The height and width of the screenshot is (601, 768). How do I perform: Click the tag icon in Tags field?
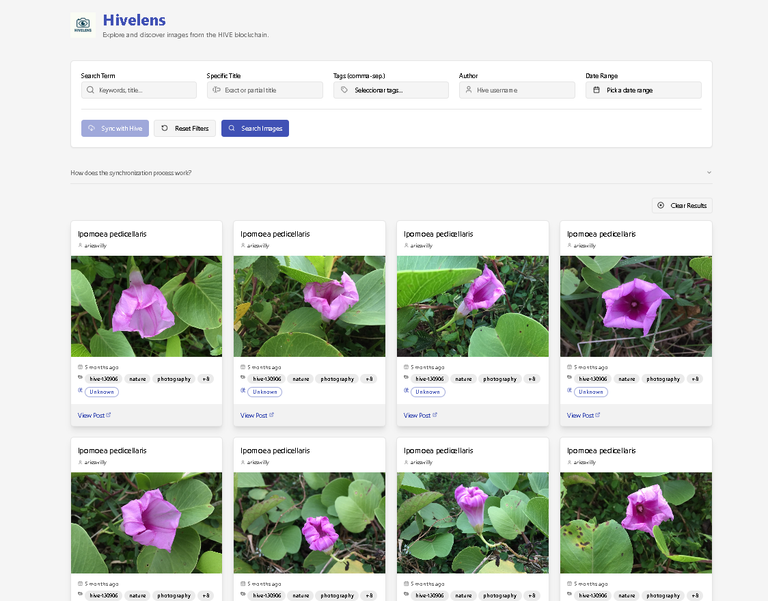tap(344, 90)
